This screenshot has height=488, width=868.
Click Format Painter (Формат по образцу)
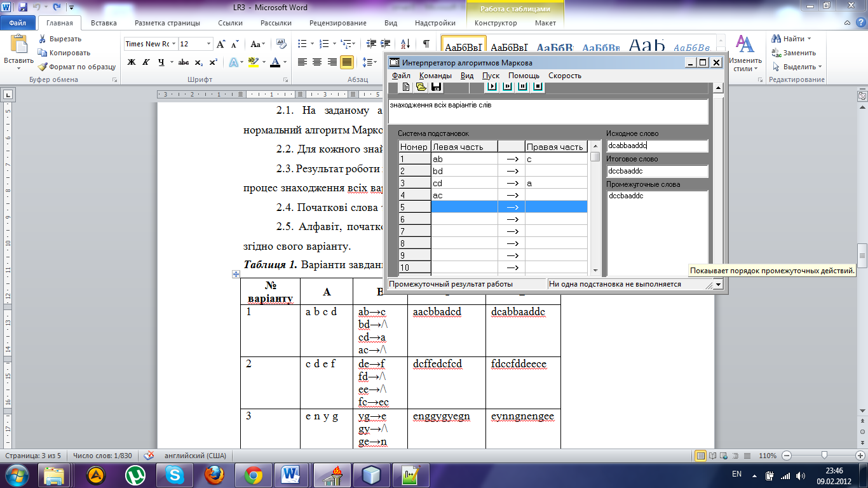point(77,67)
